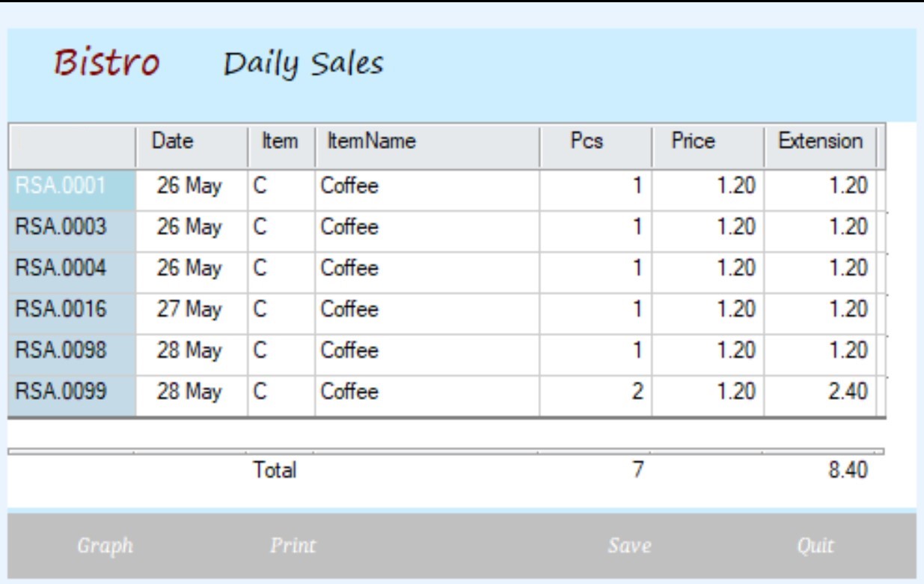
Task: Click the 2.40 Extension cell
Action: (821, 392)
